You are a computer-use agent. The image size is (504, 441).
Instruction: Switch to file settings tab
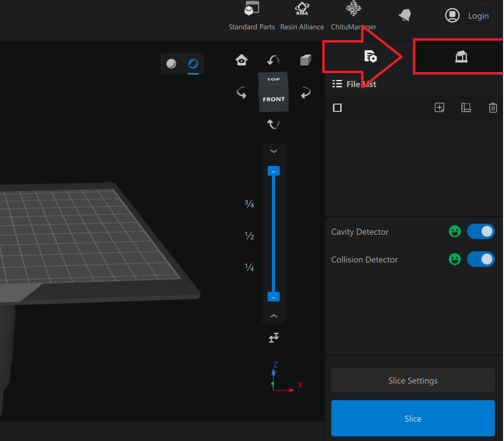(370, 57)
